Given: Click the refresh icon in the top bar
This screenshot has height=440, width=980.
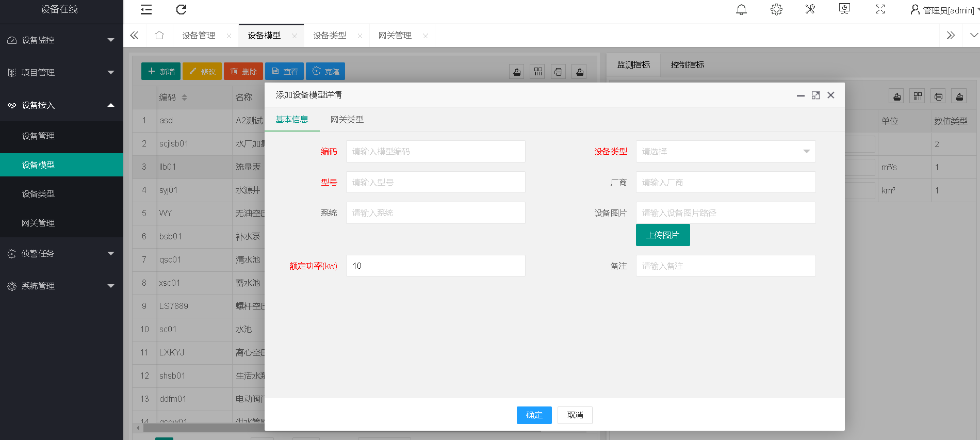Looking at the screenshot, I should click(x=181, y=9).
